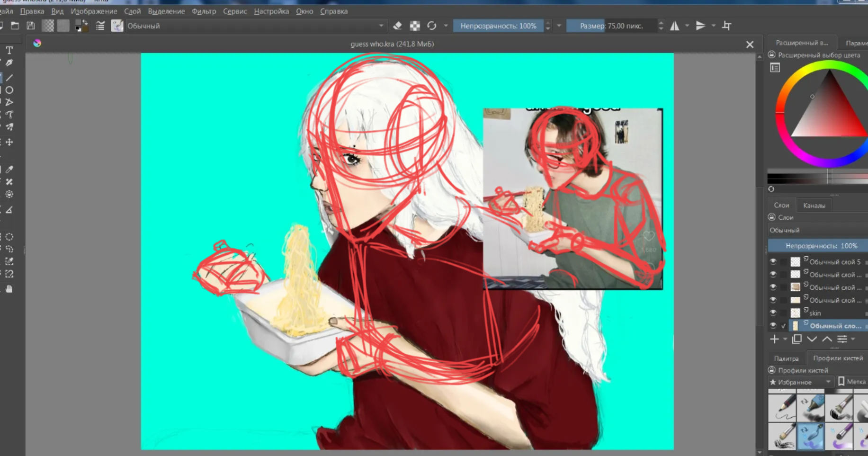
Task: Open layer properties sliders icon
Action: [842, 339]
